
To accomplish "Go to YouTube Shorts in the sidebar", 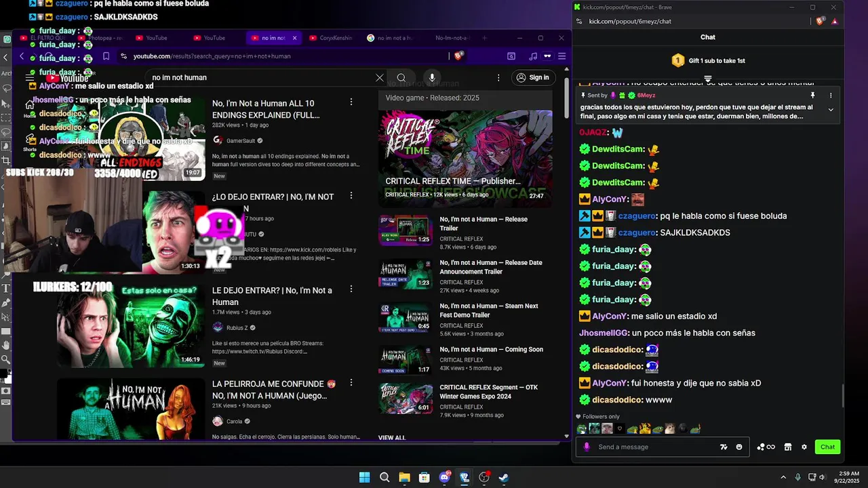I will click(x=30, y=144).
